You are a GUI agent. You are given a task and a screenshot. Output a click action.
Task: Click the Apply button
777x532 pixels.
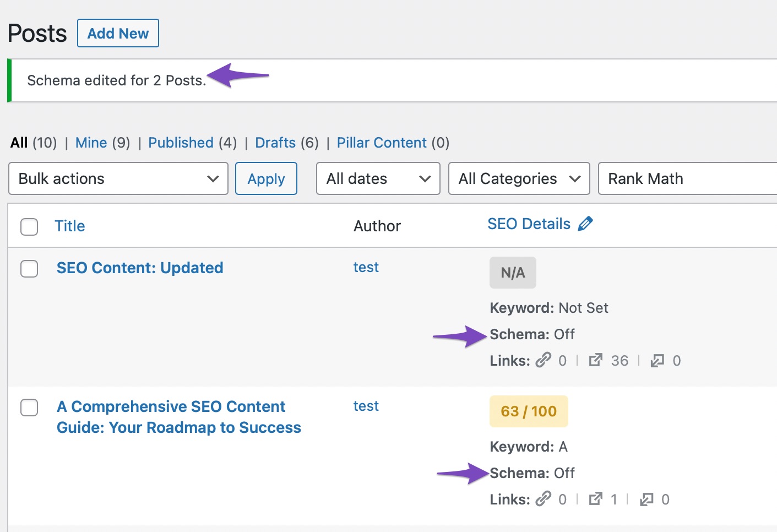266,178
